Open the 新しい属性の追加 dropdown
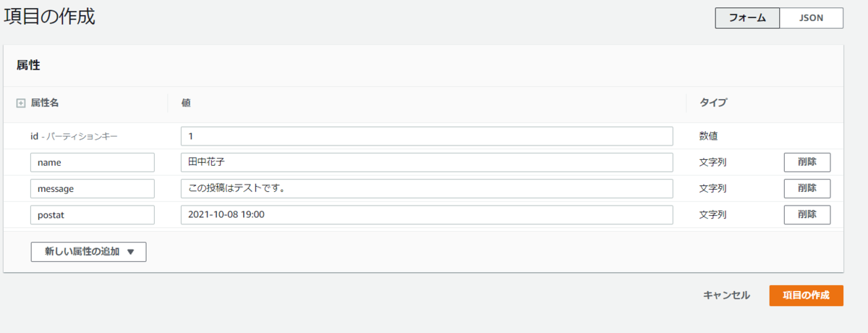Screen dimensions: 868x333 click(88, 252)
